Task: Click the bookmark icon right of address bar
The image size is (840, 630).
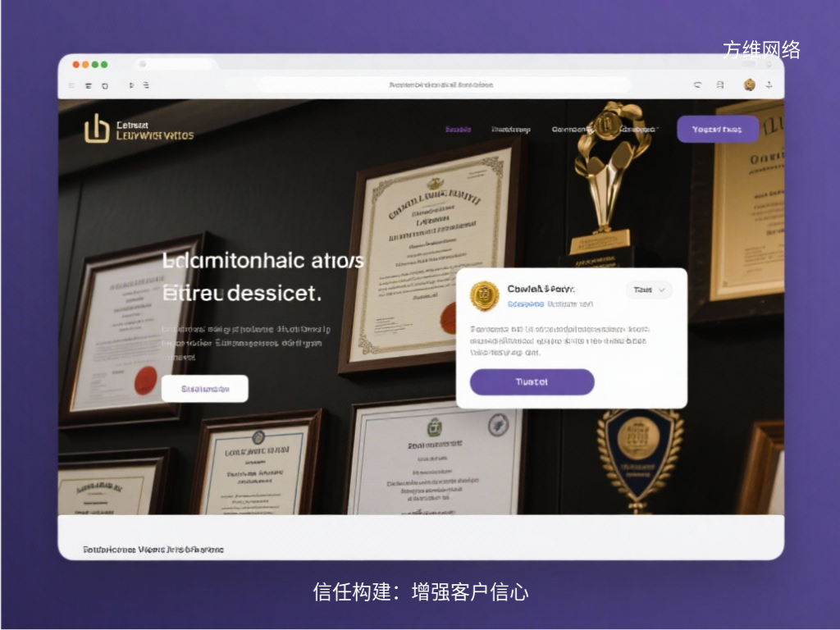Action: tap(720, 85)
